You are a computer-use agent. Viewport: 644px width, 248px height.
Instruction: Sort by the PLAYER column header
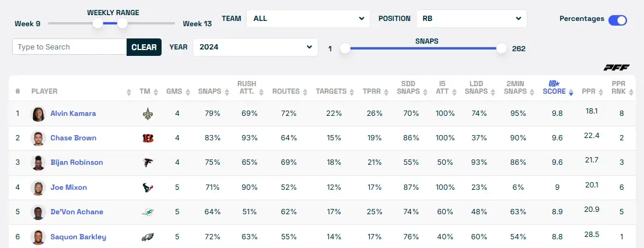44,91
